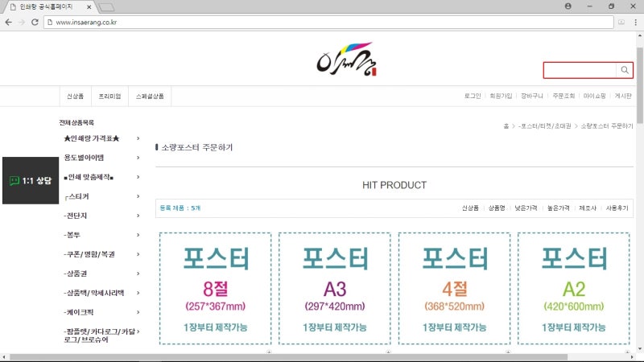Expand 스티커 category arrow
Screen dimensions: 644x362
(x=138, y=196)
